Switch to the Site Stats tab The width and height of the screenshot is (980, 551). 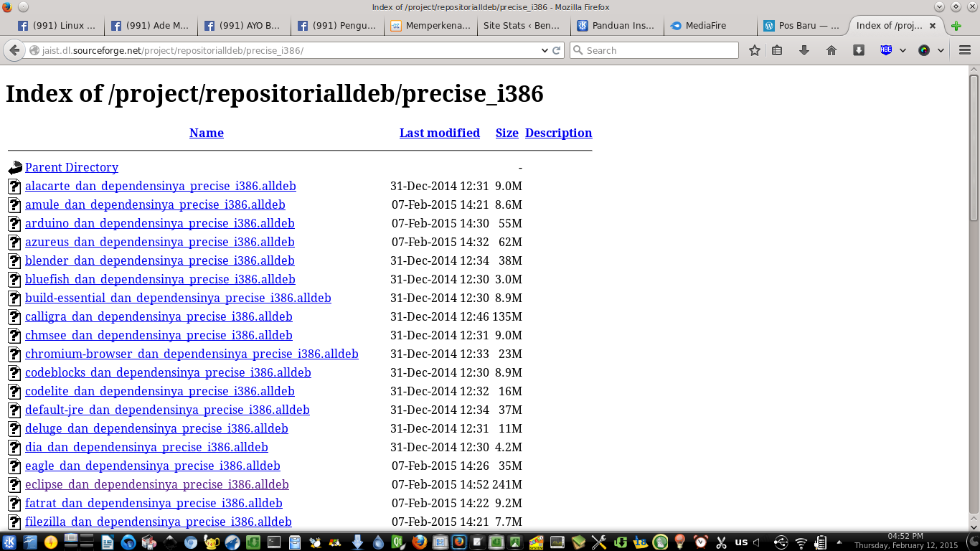click(524, 25)
